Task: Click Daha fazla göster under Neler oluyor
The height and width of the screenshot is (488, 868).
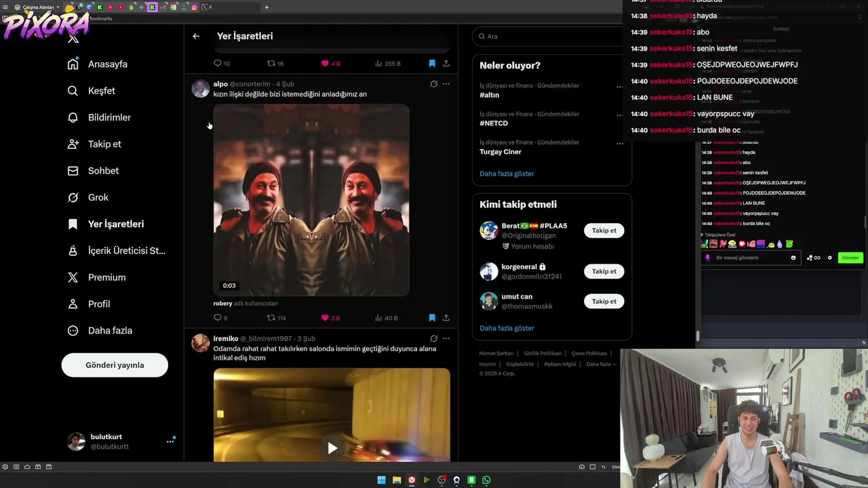Action: (x=507, y=174)
